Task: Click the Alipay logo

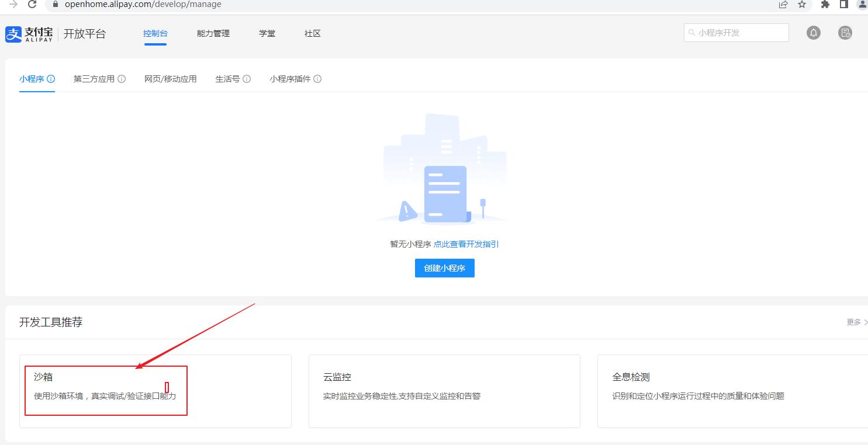Action: coord(29,34)
